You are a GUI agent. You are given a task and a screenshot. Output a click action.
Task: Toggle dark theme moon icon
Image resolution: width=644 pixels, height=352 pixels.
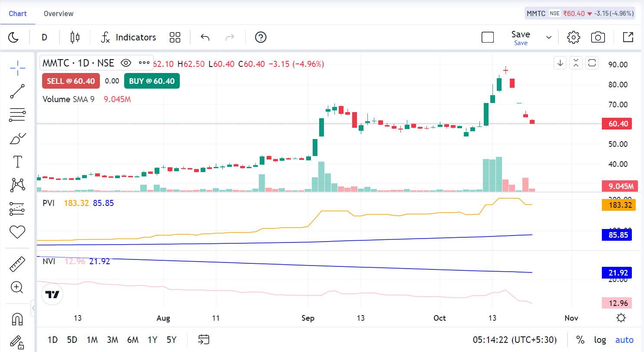(13, 37)
